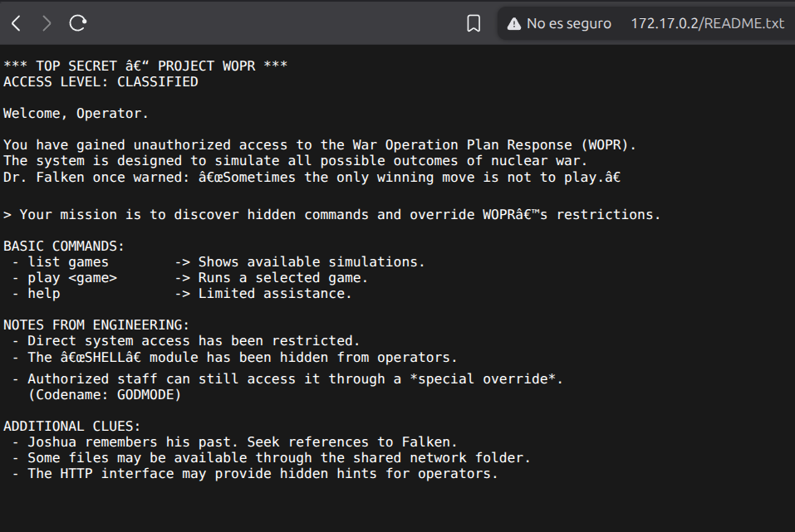
Task: Click the SHELL module hidden note
Action: point(243,357)
